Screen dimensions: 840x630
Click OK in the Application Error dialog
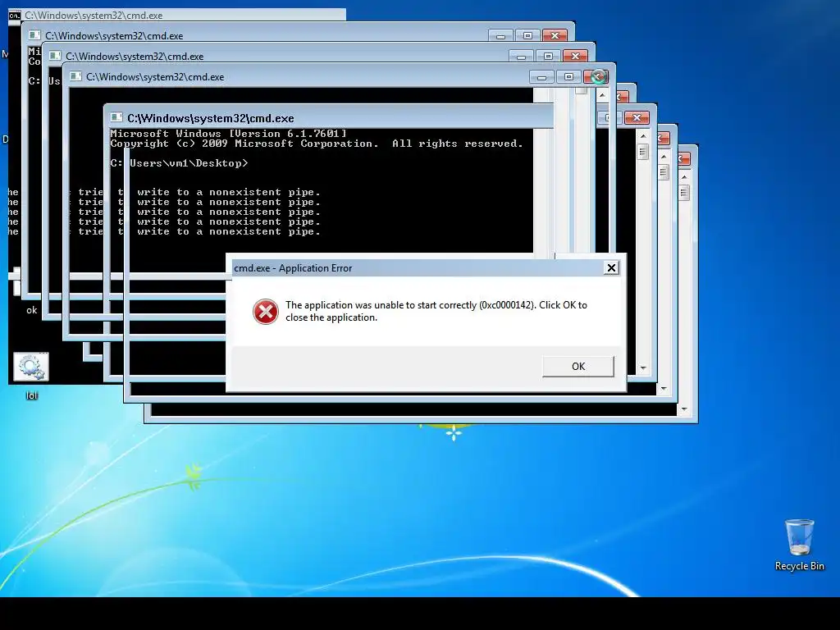point(578,367)
